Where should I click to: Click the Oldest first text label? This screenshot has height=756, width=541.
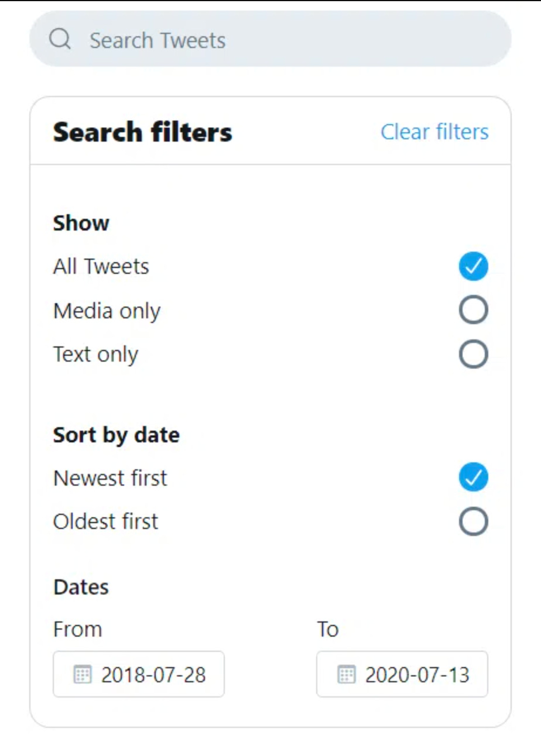point(105,521)
